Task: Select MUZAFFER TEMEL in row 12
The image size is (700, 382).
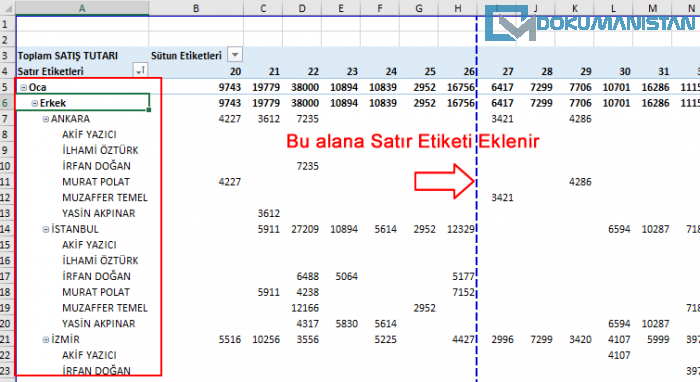Action: click(x=105, y=198)
